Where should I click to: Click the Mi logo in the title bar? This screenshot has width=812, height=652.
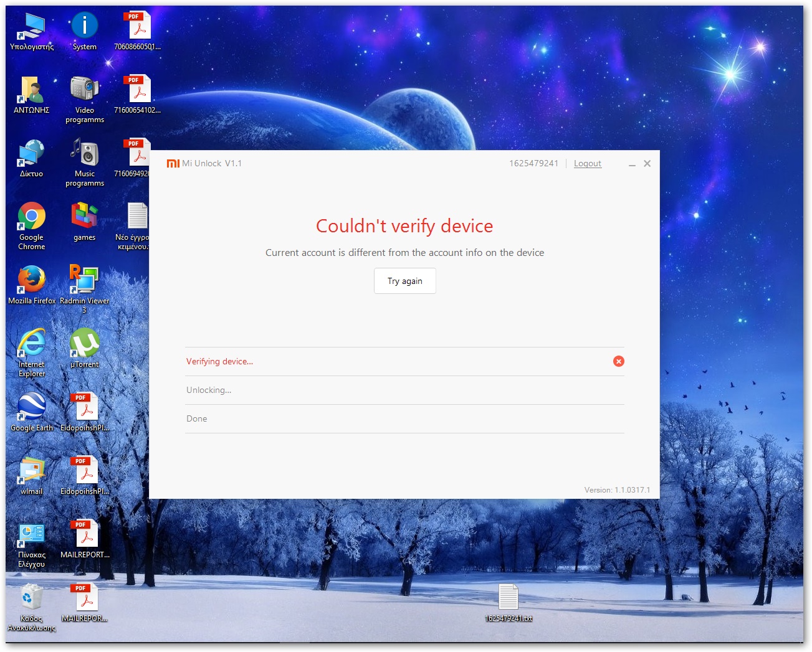[173, 163]
